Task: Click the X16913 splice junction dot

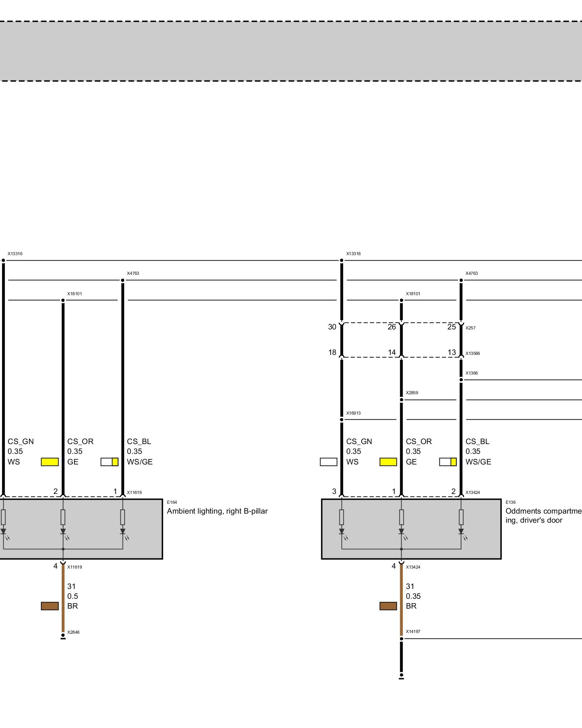Action: click(x=342, y=420)
